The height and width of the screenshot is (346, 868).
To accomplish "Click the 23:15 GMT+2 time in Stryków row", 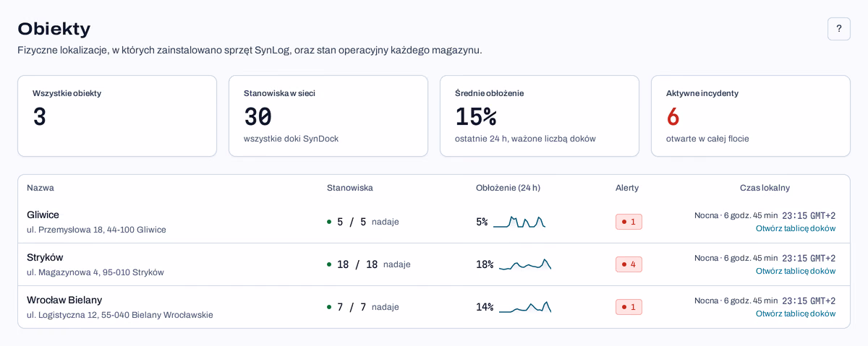I will [x=809, y=258].
